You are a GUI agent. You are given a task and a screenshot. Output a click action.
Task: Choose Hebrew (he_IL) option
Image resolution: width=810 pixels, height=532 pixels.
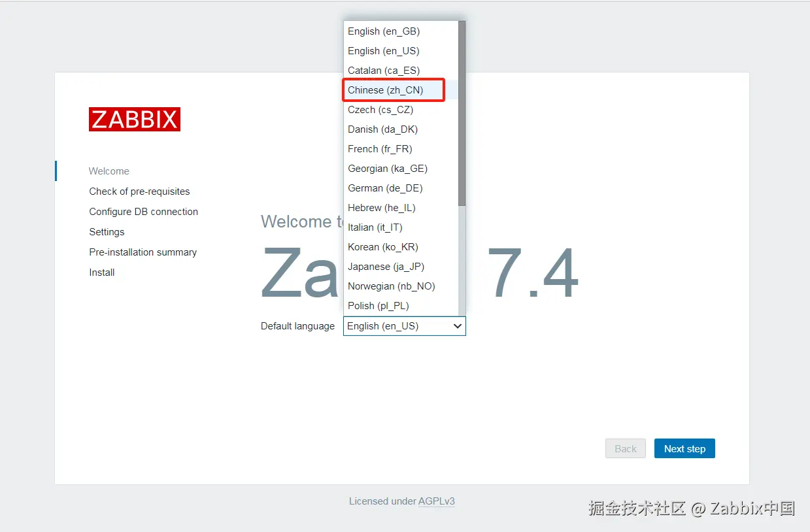[401, 208]
